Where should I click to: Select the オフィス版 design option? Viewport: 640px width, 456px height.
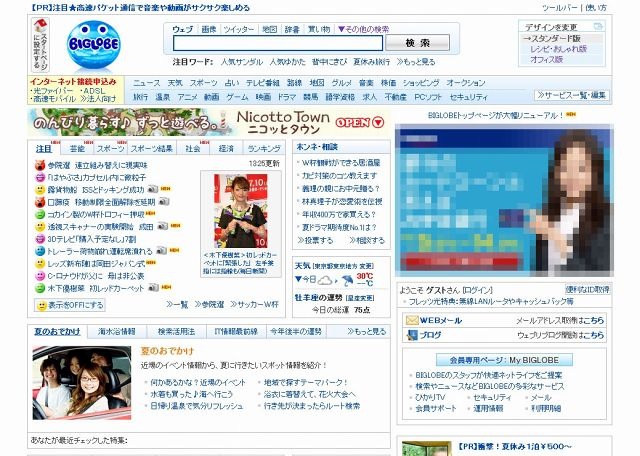[547, 59]
